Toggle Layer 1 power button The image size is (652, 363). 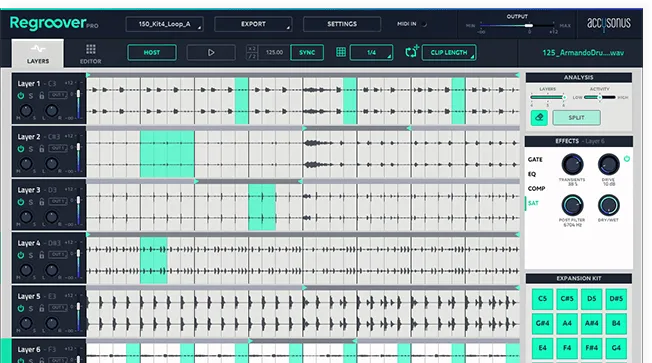click(x=21, y=96)
